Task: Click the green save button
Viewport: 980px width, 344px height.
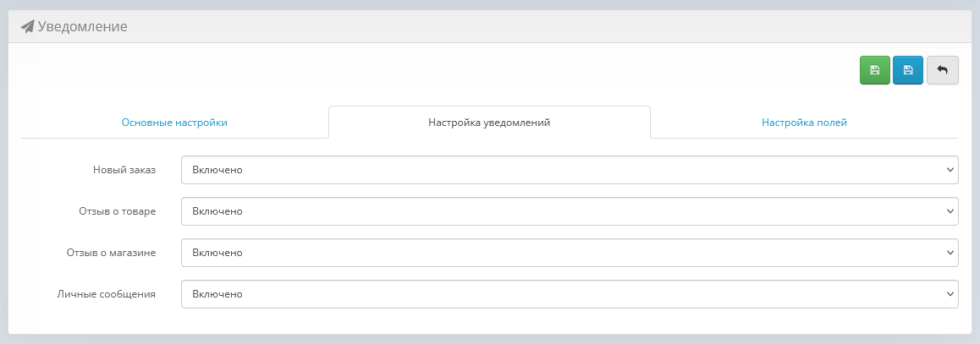Action: (x=875, y=70)
